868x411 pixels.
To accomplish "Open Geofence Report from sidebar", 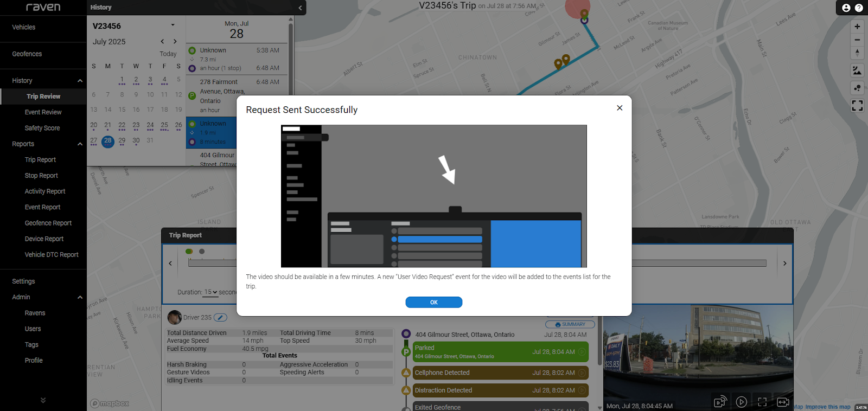I will coord(48,223).
